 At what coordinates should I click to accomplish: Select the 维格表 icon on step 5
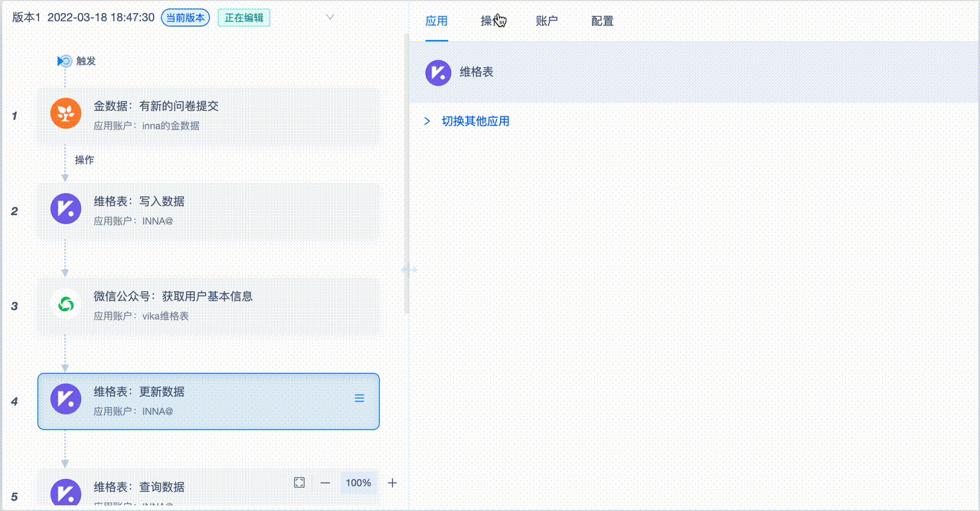point(66,494)
